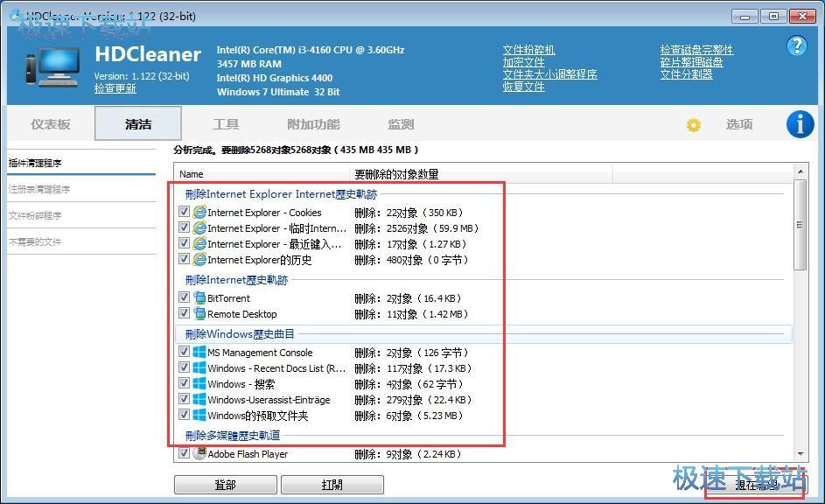The height and width of the screenshot is (504, 825).
Task: Open the 文件分割器 link
Action: (686, 74)
